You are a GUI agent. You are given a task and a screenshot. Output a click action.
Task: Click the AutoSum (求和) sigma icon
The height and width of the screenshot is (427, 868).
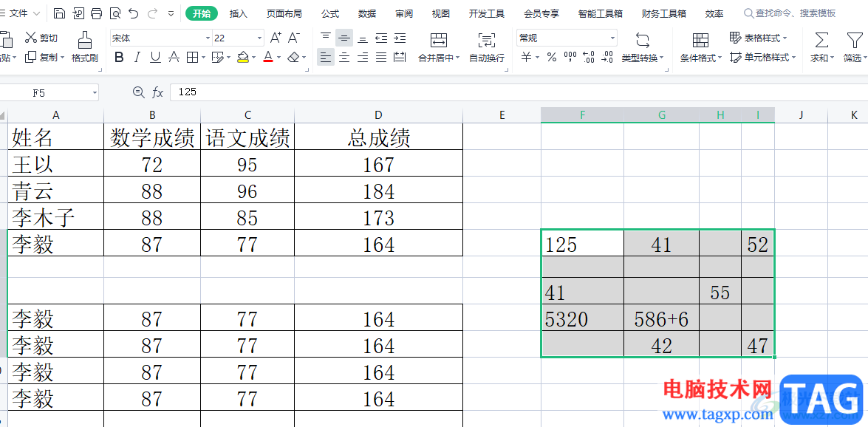[x=822, y=40]
